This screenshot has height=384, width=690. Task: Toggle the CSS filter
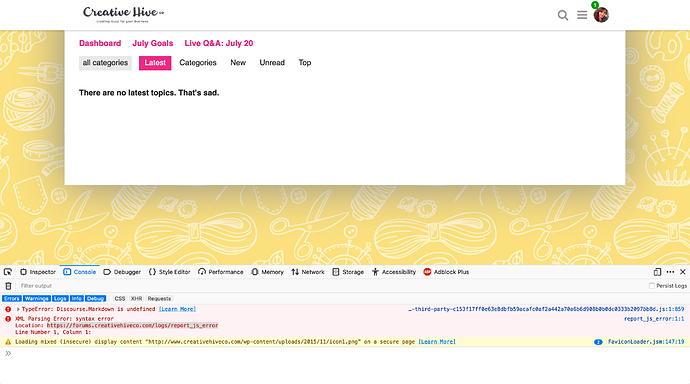120,299
